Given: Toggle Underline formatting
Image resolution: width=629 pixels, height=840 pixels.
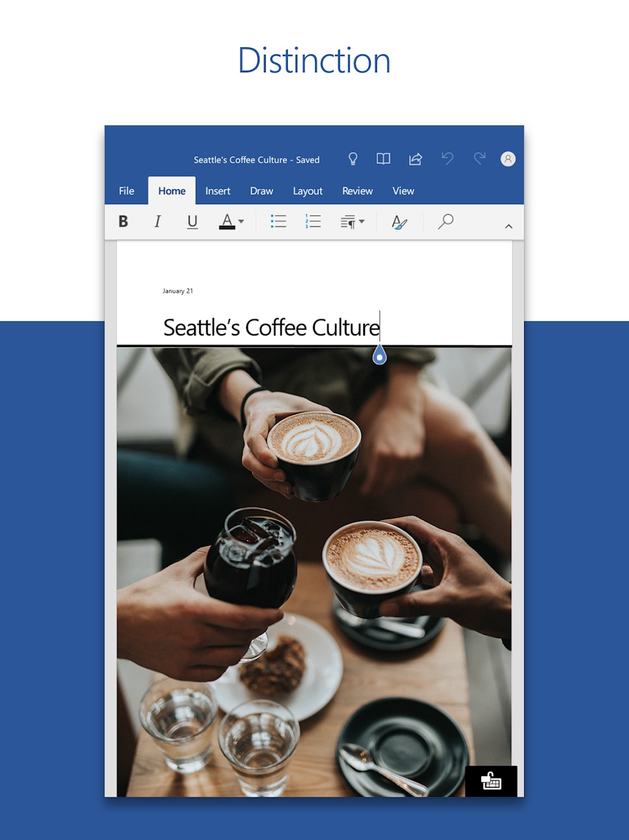Looking at the screenshot, I should (x=192, y=222).
